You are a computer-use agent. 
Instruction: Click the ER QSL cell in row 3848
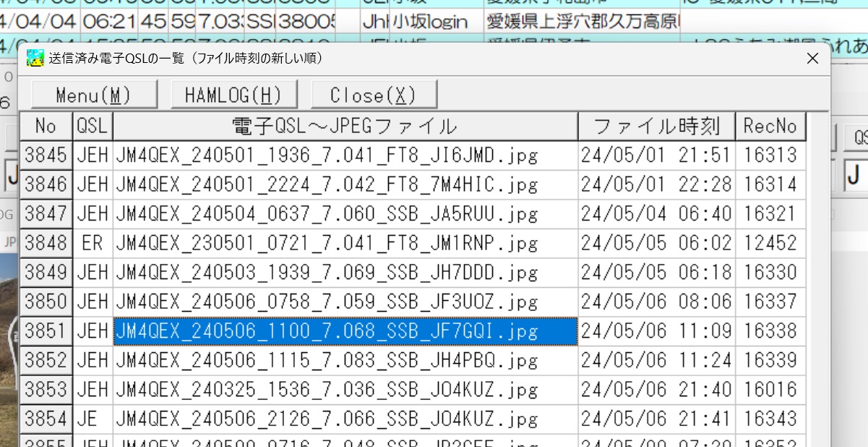(x=93, y=243)
